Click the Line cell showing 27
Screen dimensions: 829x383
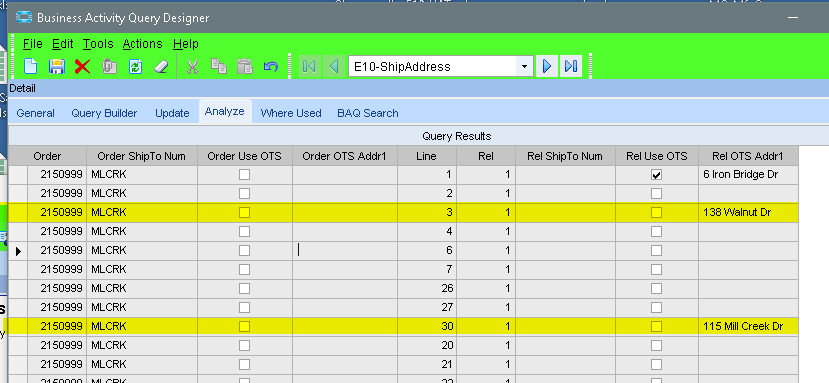coord(427,307)
